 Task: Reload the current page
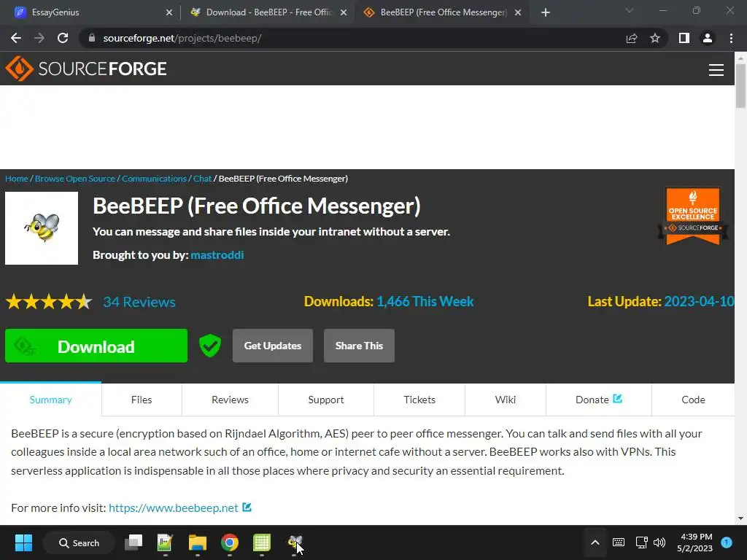pyautogui.click(x=63, y=38)
